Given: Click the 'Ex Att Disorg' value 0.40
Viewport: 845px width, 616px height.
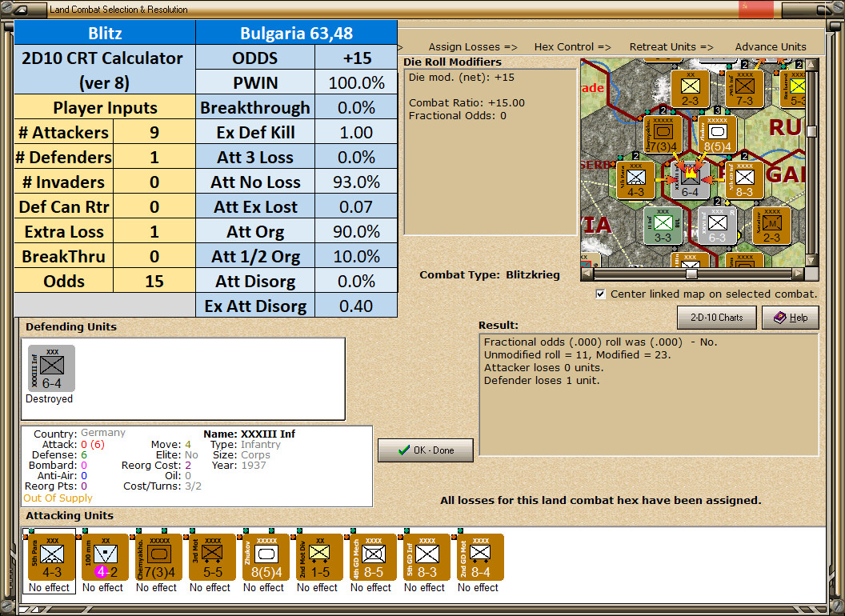Looking at the screenshot, I should pyautogui.click(x=356, y=306).
